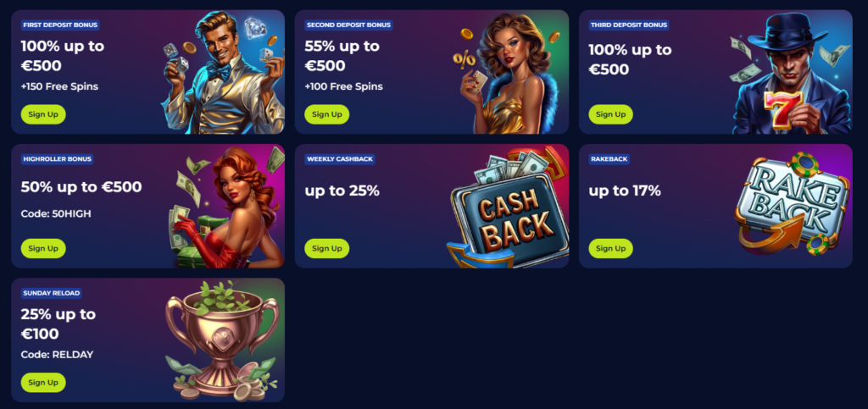Select the Third Deposit Bonus label tag
868x409 pixels.
[x=629, y=25]
